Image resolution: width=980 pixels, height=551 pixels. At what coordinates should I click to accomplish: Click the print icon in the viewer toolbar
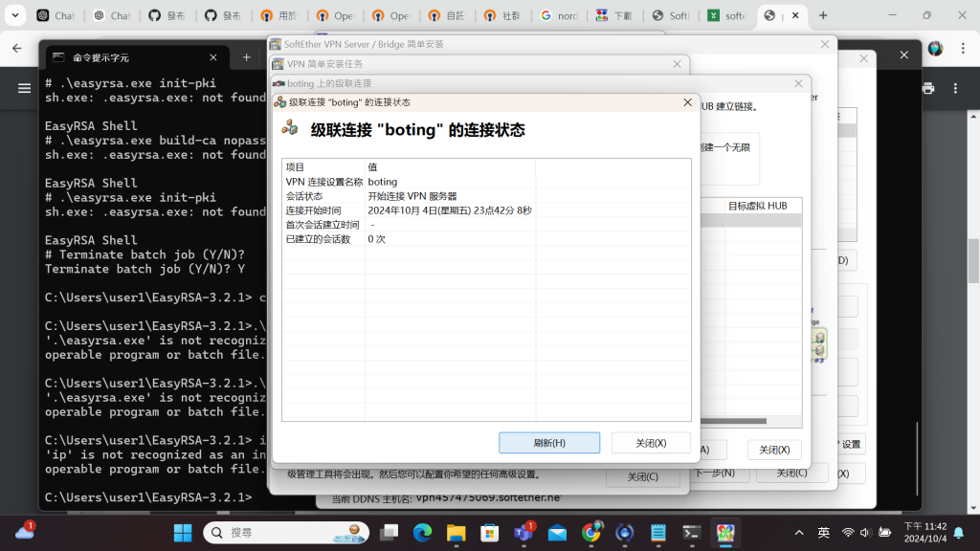[x=928, y=89]
